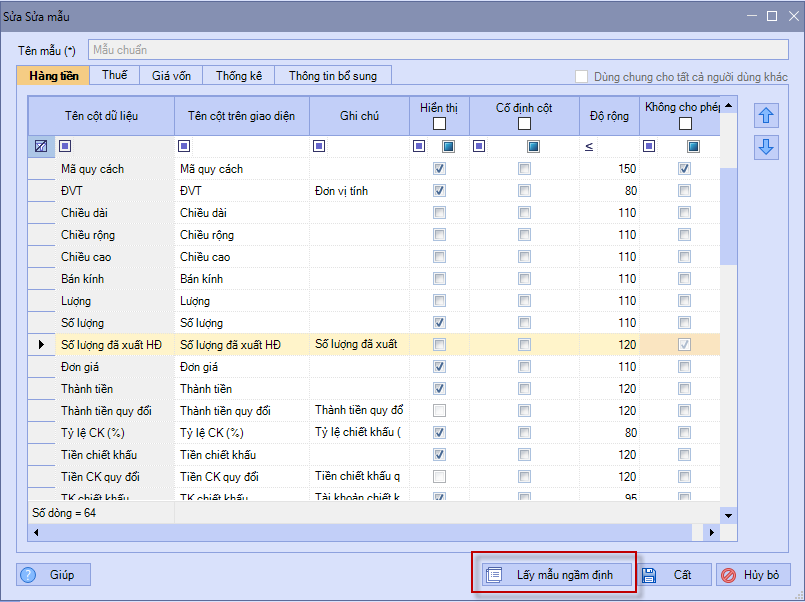Click the less-than-or-equal filter icon under Độ rộng
This screenshot has width=805, height=602.
pyautogui.click(x=589, y=147)
